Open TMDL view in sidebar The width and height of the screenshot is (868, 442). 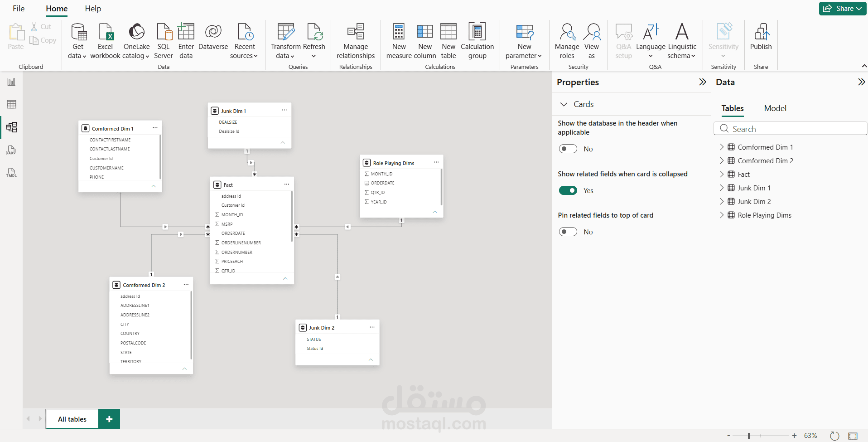(x=11, y=173)
